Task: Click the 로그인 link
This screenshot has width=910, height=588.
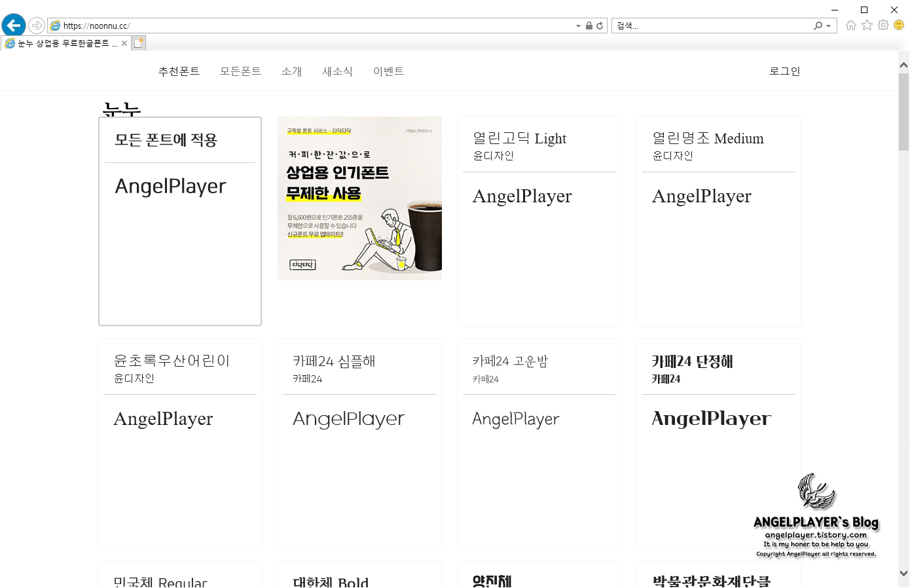Action: [x=784, y=71]
